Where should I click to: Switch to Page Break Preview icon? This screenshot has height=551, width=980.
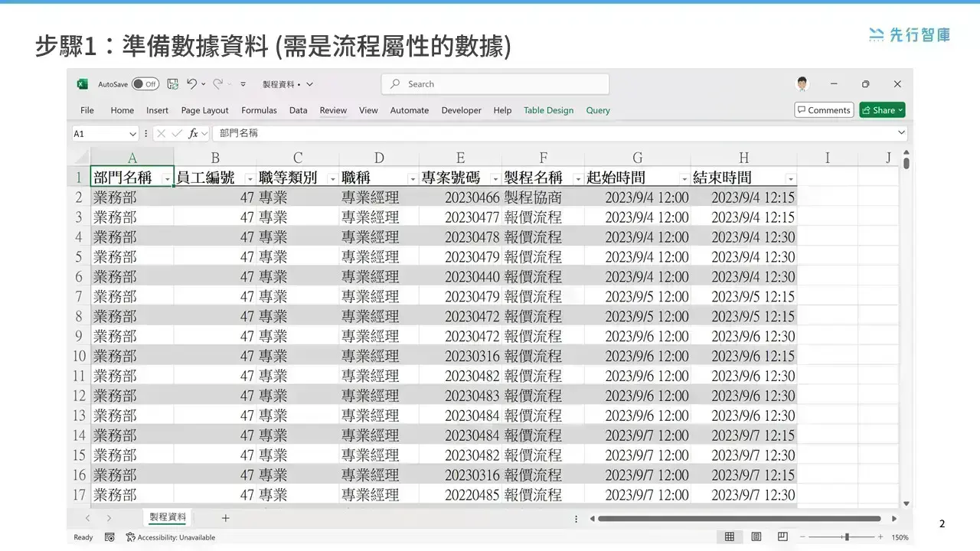pyautogui.click(x=782, y=537)
